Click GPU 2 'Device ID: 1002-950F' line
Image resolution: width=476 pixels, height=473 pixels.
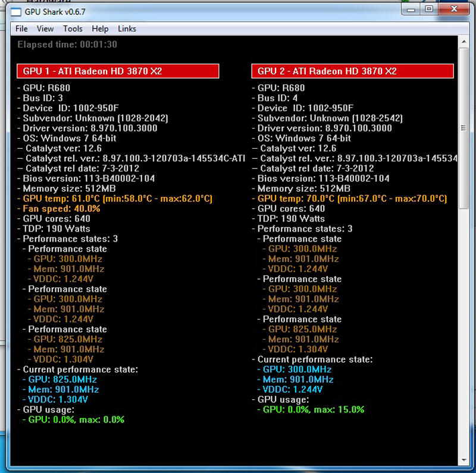(x=303, y=108)
